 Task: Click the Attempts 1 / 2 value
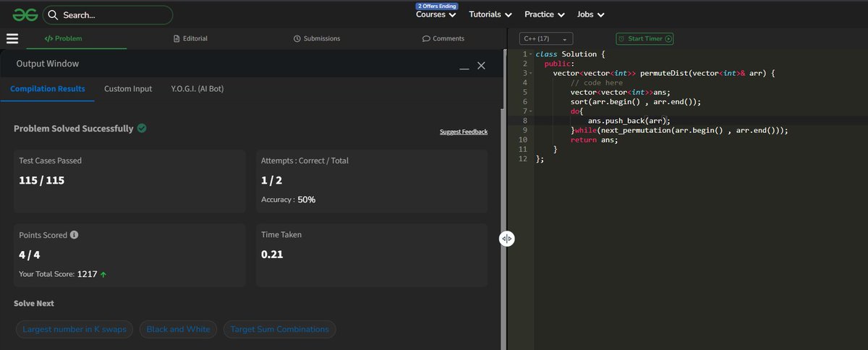[272, 180]
